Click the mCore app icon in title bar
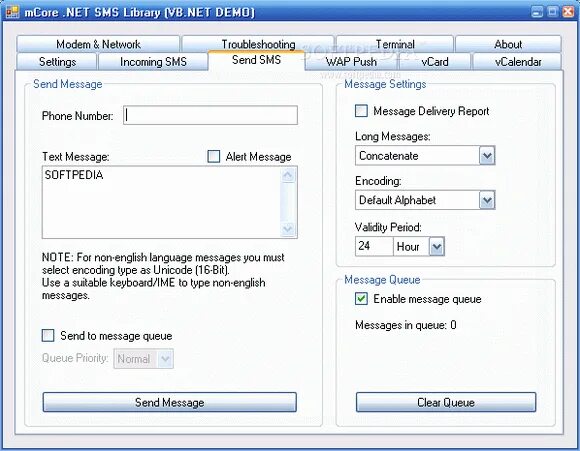580x451 pixels. tap(12, 12)
